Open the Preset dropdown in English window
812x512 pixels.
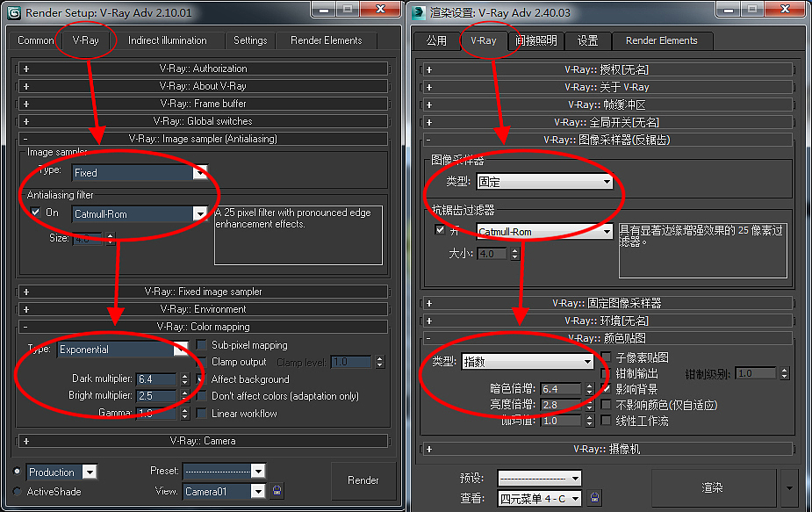(224, 471)
